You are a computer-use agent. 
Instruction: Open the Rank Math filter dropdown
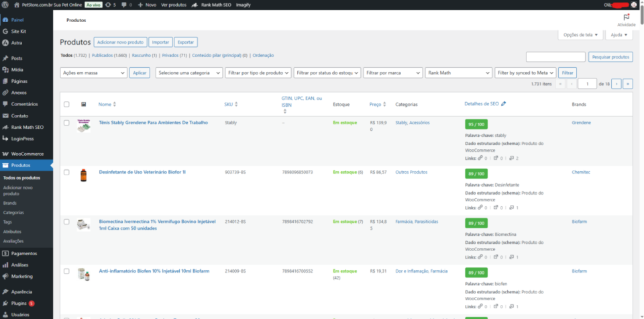coord(459,73)
